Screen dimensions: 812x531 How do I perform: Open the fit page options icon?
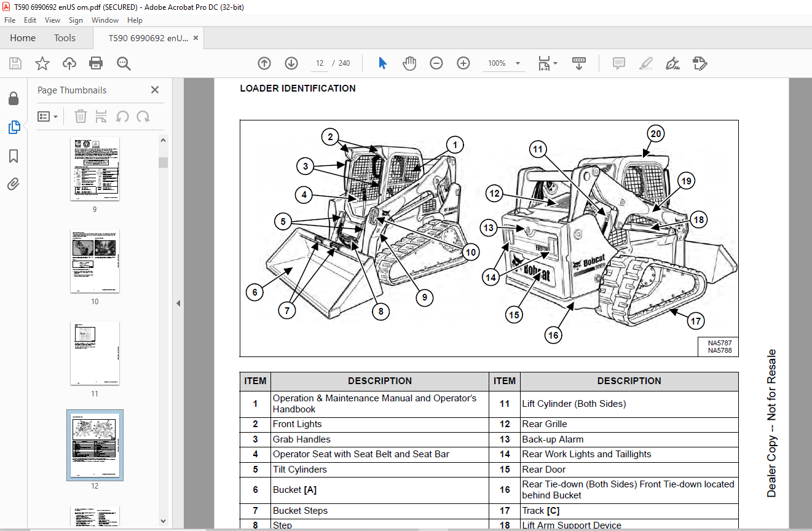pyautogui.click(x=544, y=63)
